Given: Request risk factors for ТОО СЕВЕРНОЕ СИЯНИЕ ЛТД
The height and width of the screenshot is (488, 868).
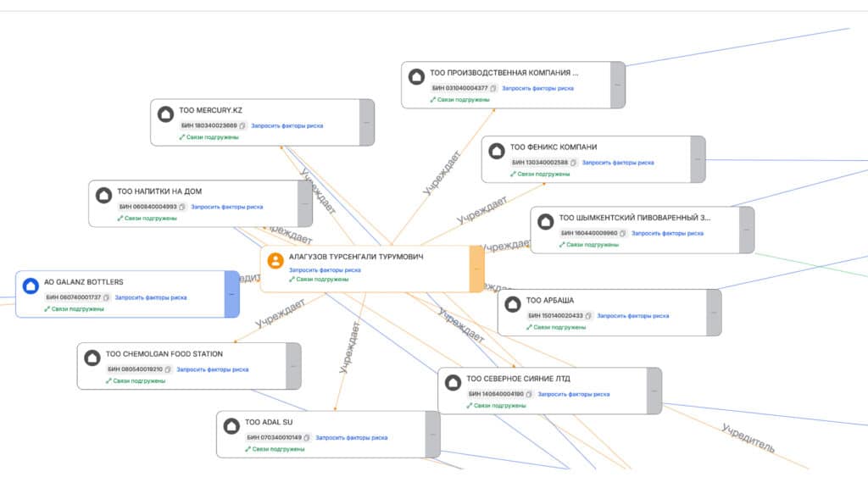Looking at the screenshot, I should pyautogui.click(x=574, y=394).
